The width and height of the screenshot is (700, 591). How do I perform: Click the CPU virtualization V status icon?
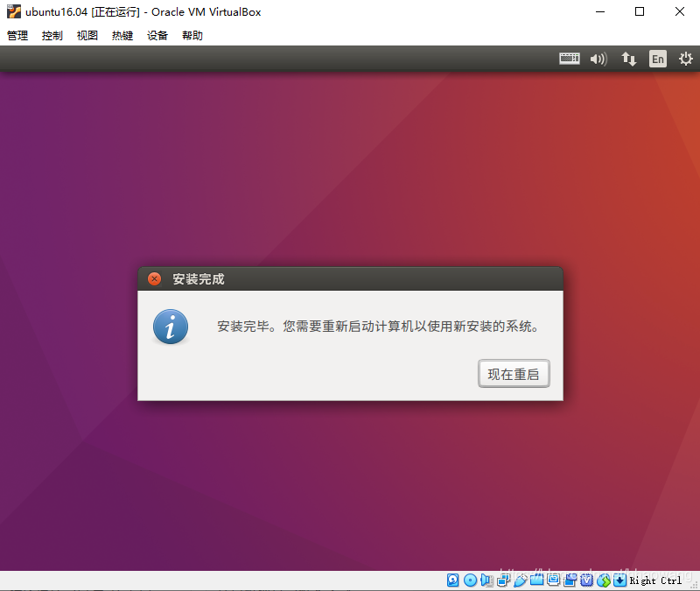click(586, 580)
